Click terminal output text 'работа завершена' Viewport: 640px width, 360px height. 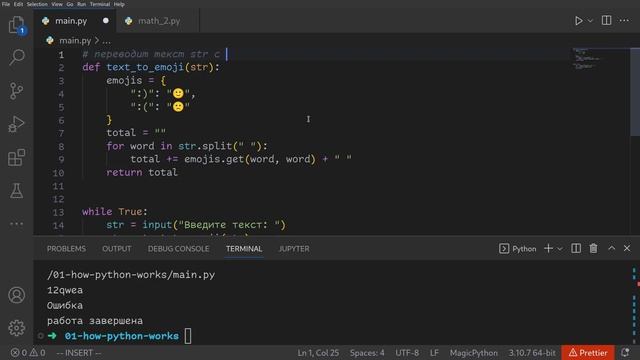95,321
